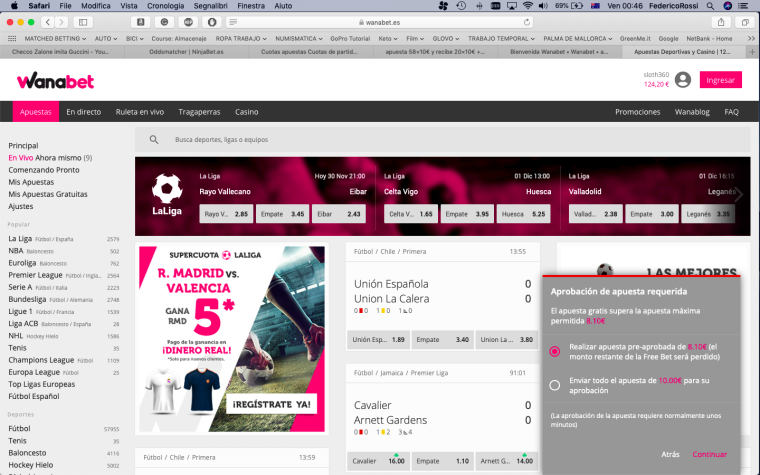Click the search magnifier icon on Wanabet
The image size is (760, 475).
click(154, 140)
